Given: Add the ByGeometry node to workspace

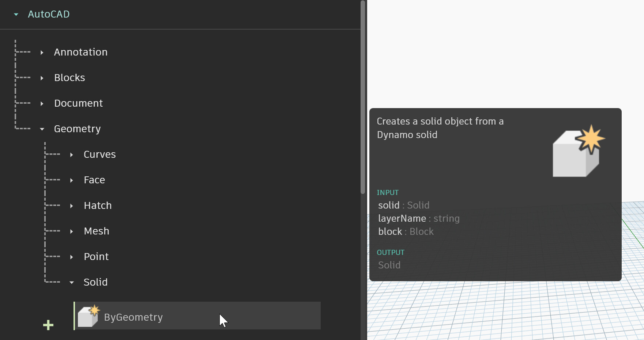Looking at the screenshot, I should point(197,316).
